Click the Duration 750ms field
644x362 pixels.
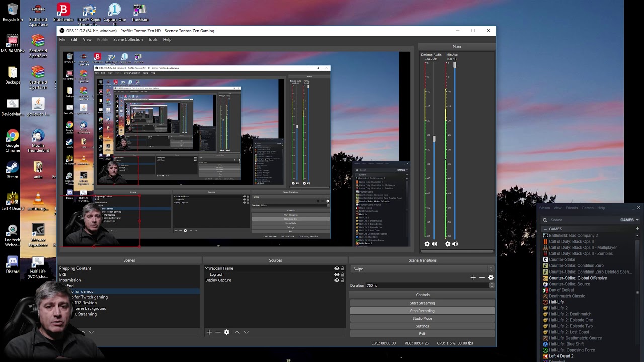[x=427, y=285]
